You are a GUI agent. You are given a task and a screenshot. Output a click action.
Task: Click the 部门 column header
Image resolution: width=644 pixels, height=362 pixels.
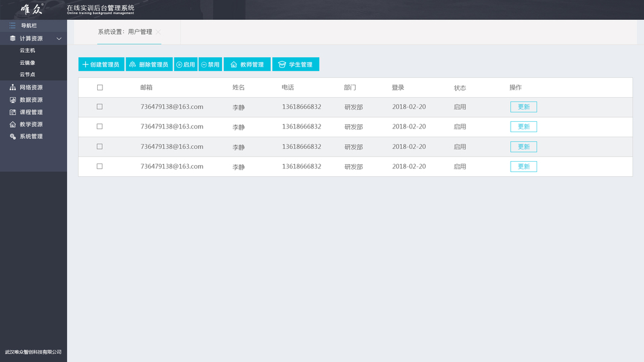[x=350, y=87]
